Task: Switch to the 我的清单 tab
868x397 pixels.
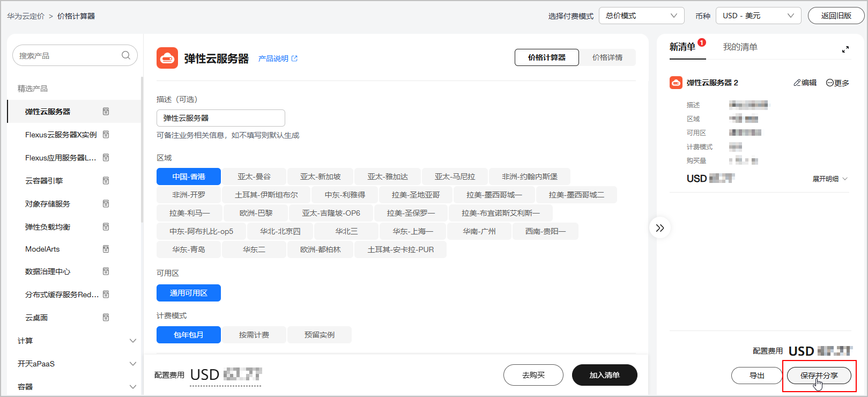Action: click(x=740, y=47)
